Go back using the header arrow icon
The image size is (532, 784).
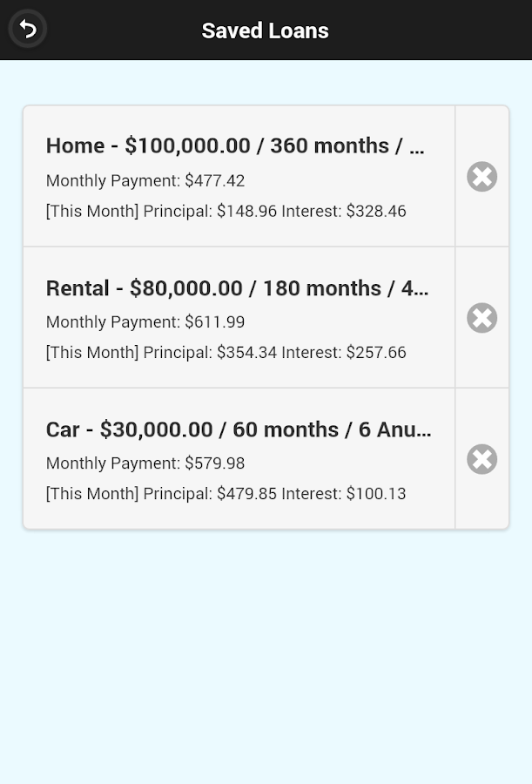[28, 30]
